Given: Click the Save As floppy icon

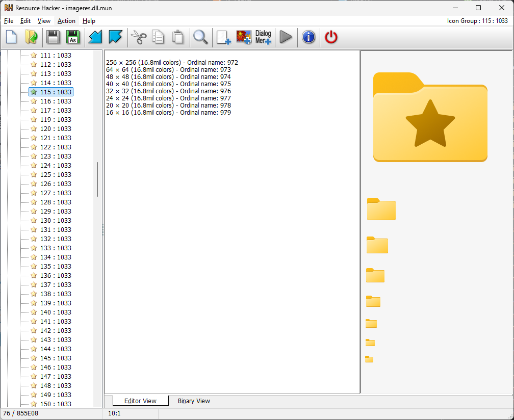Looking at the screenshot, I should pos(73,37).
